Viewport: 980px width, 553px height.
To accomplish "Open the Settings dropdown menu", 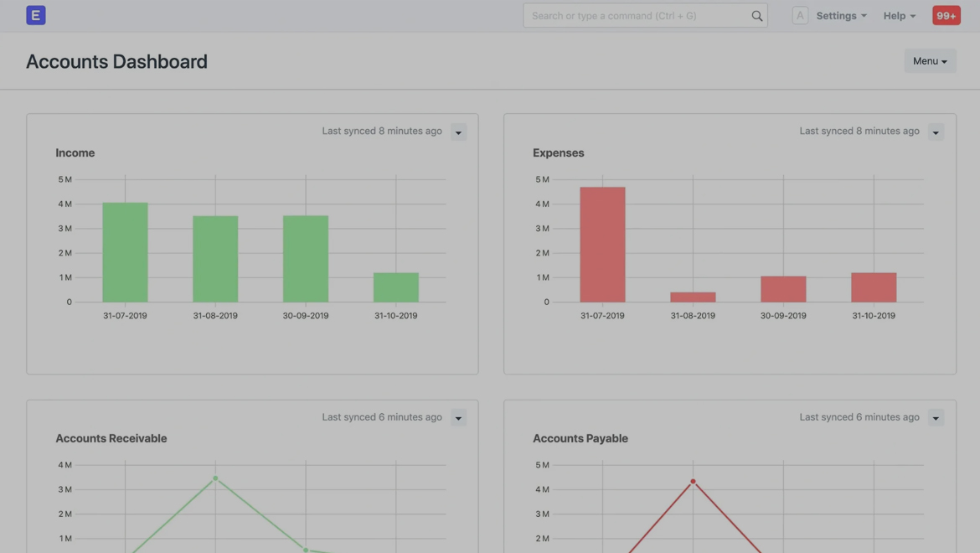I will pyautogui.click(x=841, y=16).
